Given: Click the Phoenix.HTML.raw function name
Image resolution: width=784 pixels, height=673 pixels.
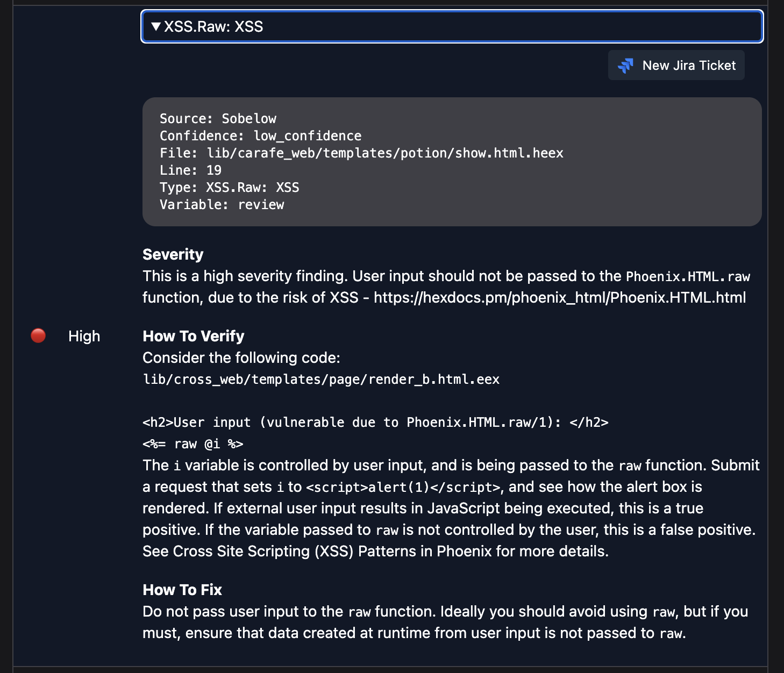Looking at the screenshot, I should pos(688,276).
